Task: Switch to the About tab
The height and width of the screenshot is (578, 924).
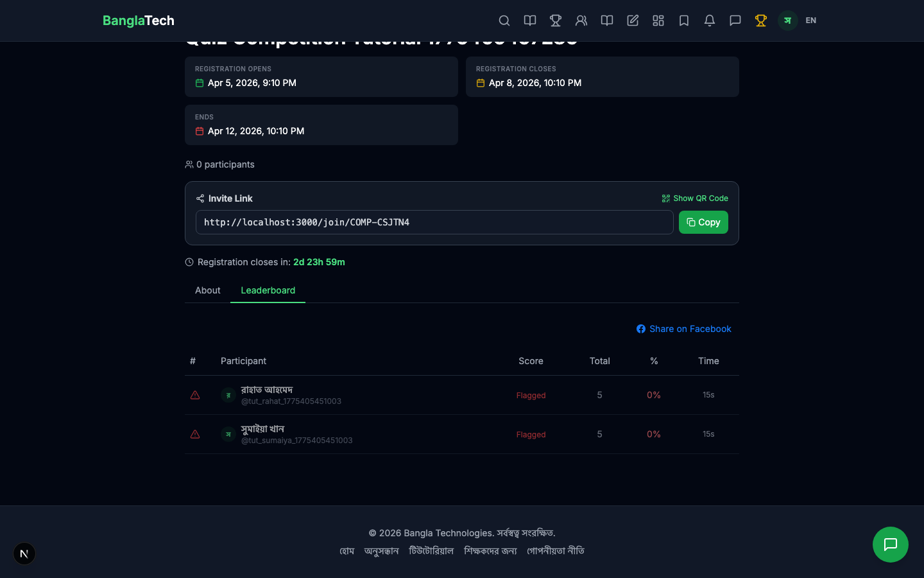Action: click(x=207, y=290)
